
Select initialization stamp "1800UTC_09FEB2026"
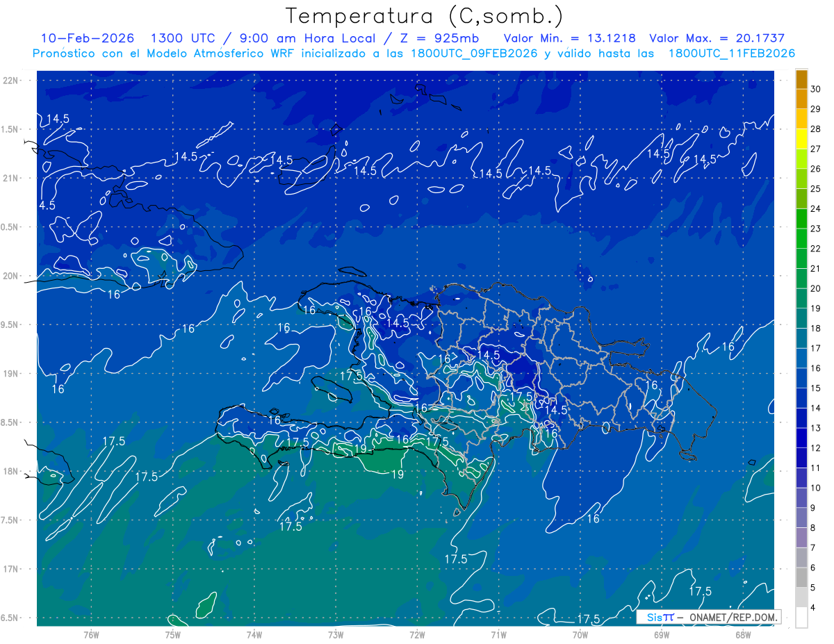point(474,53)
